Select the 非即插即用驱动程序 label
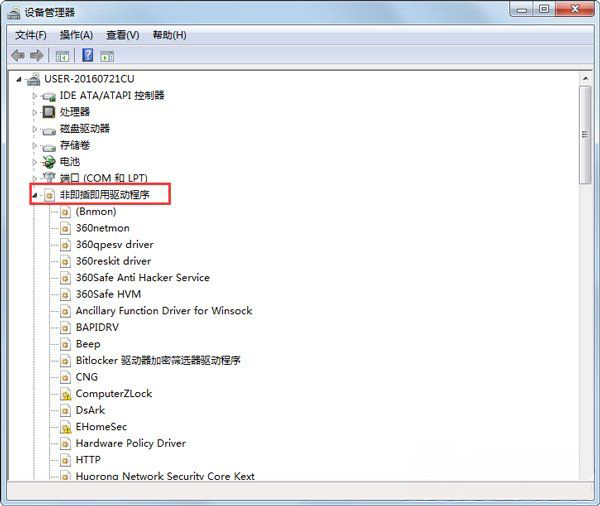600x506 pixels. pyautogui.click(x=104, y=195)
